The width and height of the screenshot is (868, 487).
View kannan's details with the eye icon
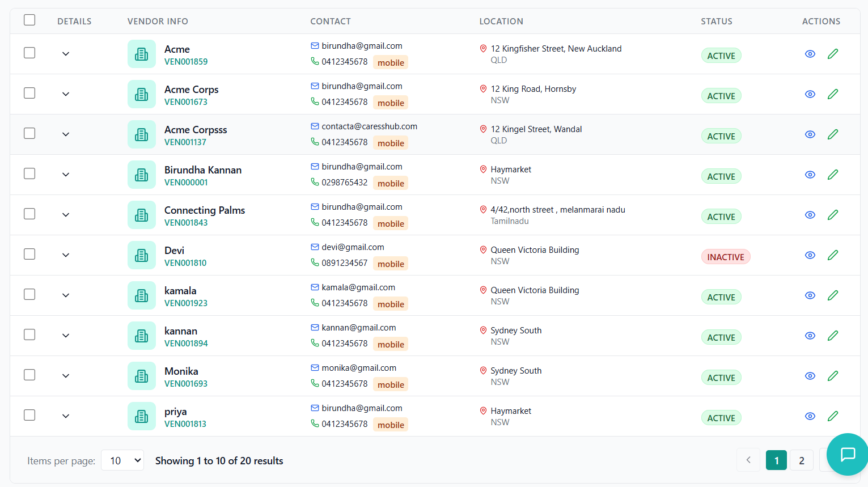pyautogui.click(x=810, y=335)
